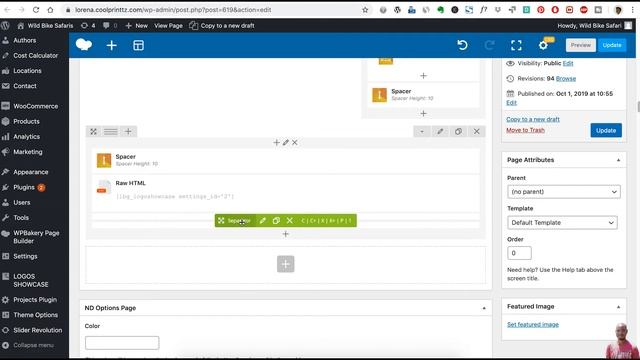This screenshot has width=640, height=360.
Task: Delete column with small X icon
Action: click(295, 142)
